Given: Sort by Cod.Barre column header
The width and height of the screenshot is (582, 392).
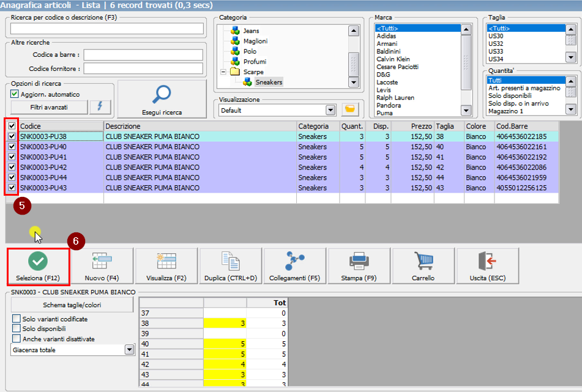Looking at the screenshot, I should (526, 126).
